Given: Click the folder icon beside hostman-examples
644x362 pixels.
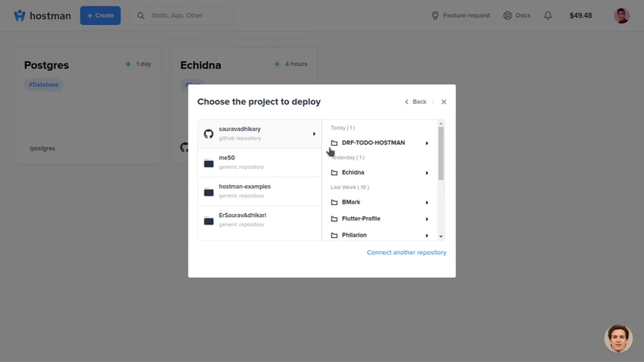Looking at the screenshot, I should click(x=208, y=191).
